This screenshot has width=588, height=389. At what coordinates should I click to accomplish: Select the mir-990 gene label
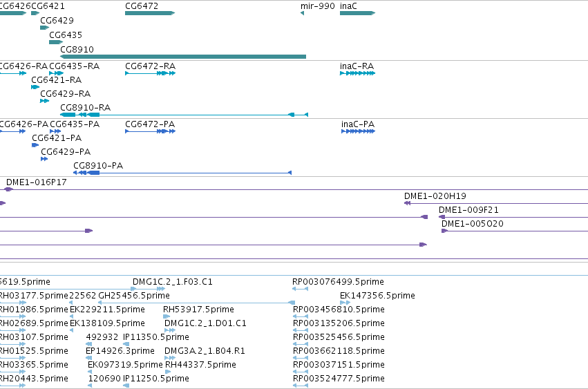coord(318,6)
